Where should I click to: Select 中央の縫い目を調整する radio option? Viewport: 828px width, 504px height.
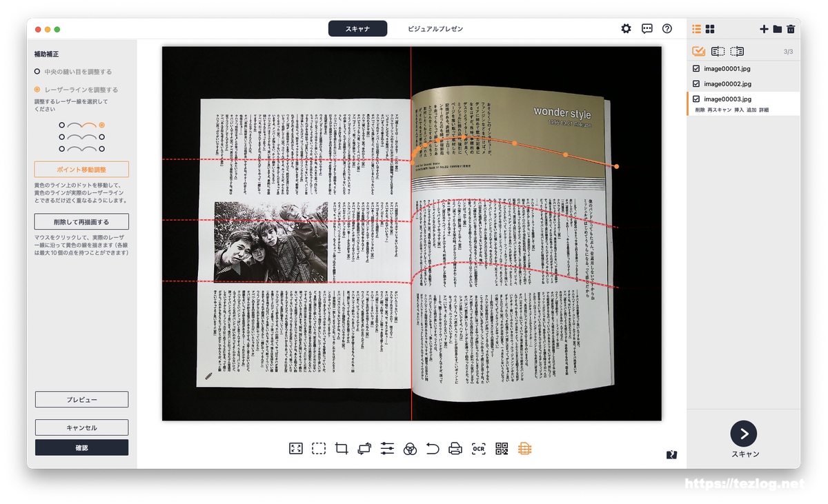(x=37, y=72)
